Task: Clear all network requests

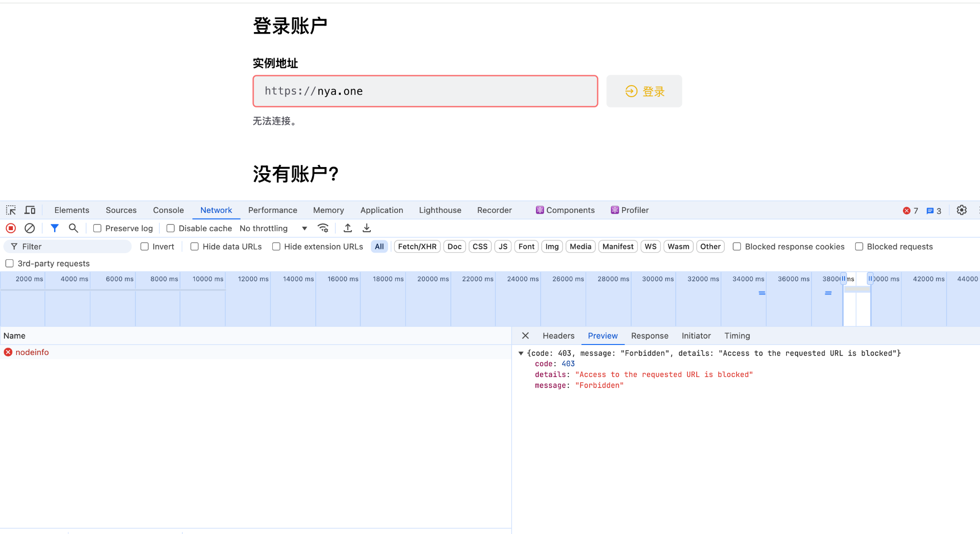Action: coord(30,228)
